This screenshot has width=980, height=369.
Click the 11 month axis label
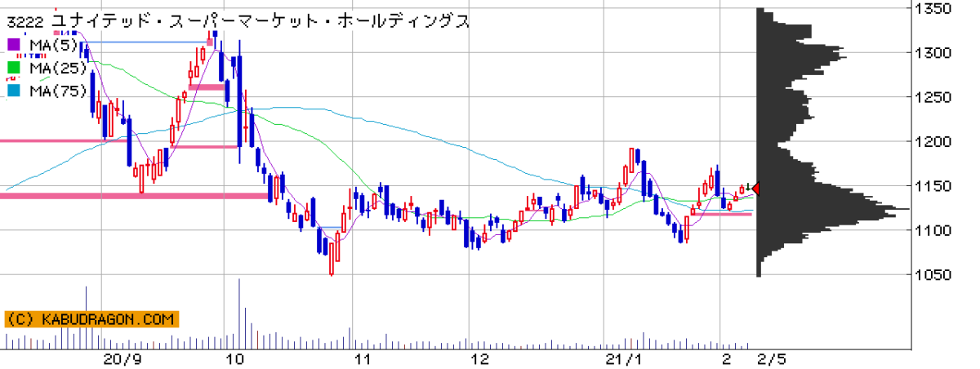point(362,359)
